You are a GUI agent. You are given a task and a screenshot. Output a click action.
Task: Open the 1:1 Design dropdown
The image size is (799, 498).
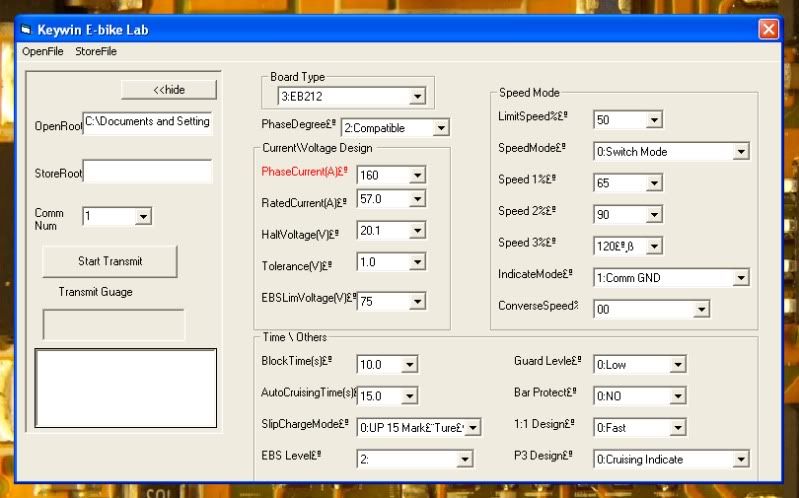pyautogui.click(x=678, y=428)
